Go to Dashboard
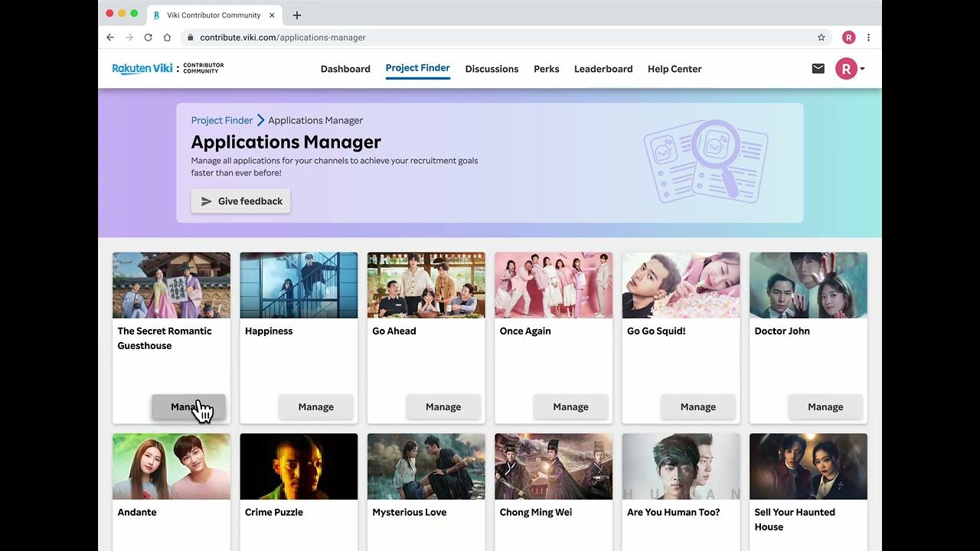The width and height of the screenshot is (980, 551). pyautogui.click(x=345, y=69)
